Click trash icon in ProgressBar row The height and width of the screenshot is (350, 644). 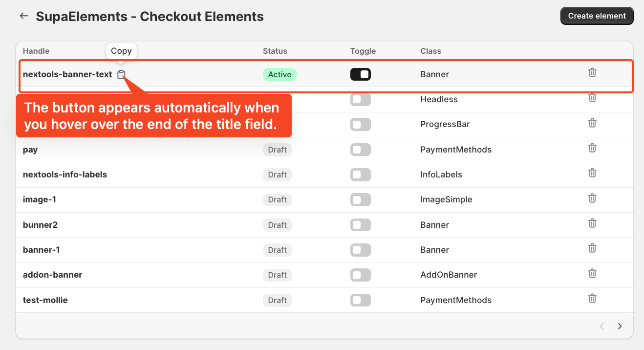(592, 123)
